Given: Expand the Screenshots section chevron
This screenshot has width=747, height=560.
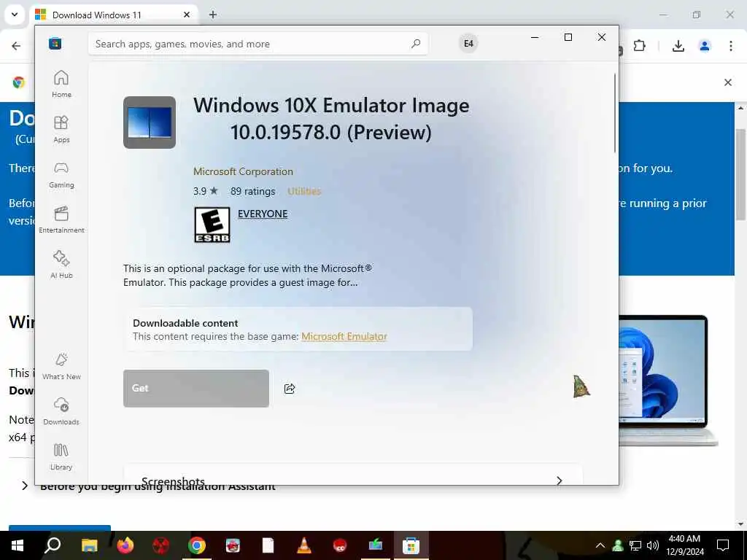Looking at the screenshot, I should (560, 481).
